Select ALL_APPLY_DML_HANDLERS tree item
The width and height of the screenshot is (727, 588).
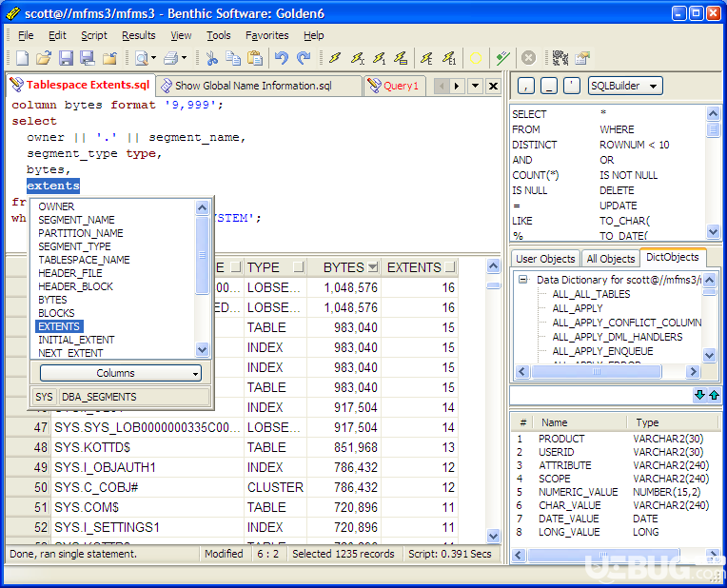point(618,337)
